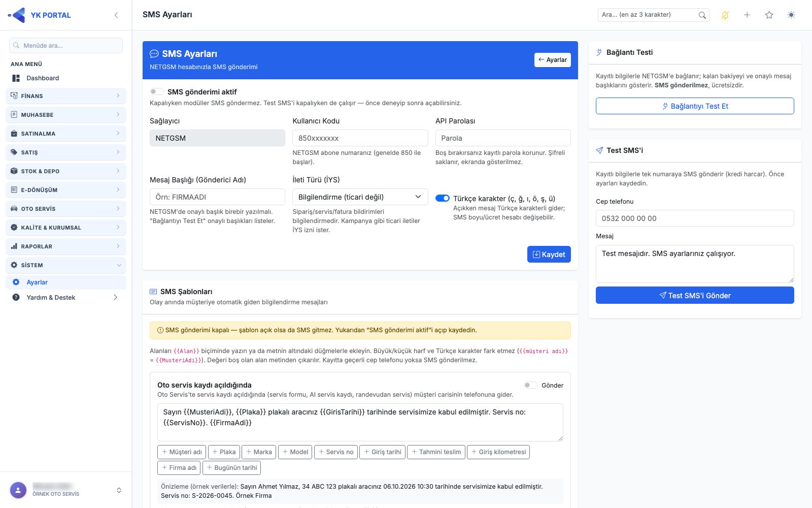
Task: Focus the Kullanıcı Kodu input field
Action: (x=360, y=138)
